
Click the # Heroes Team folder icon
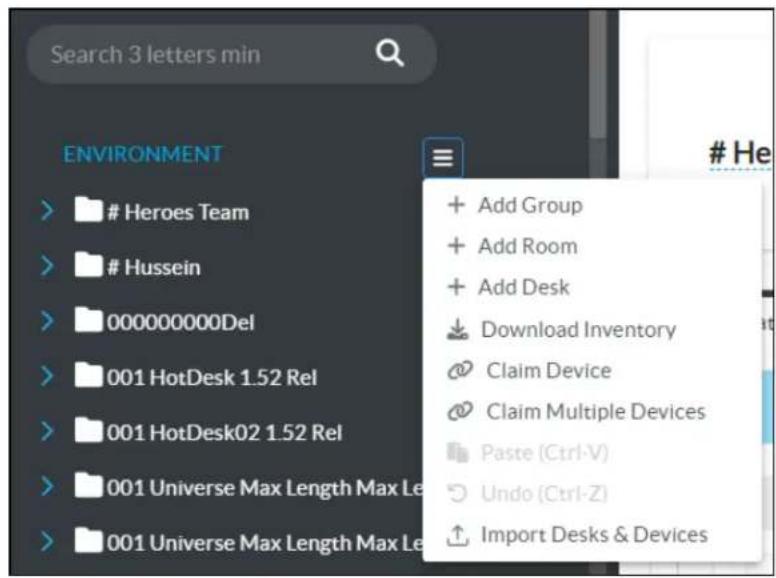[x=88, y=209]
